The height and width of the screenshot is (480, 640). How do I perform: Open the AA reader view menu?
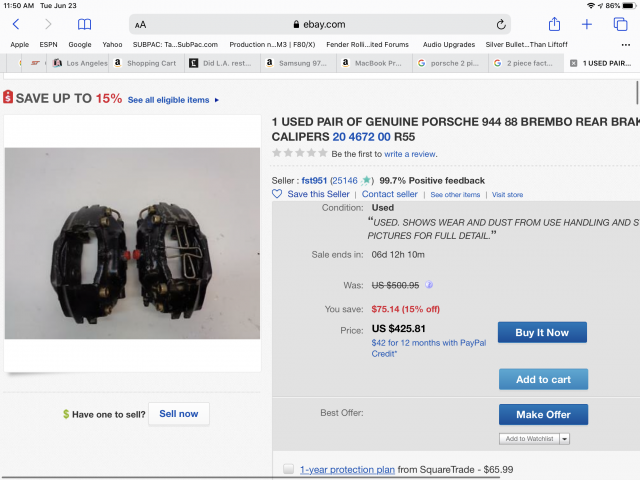tap(140, 24)
